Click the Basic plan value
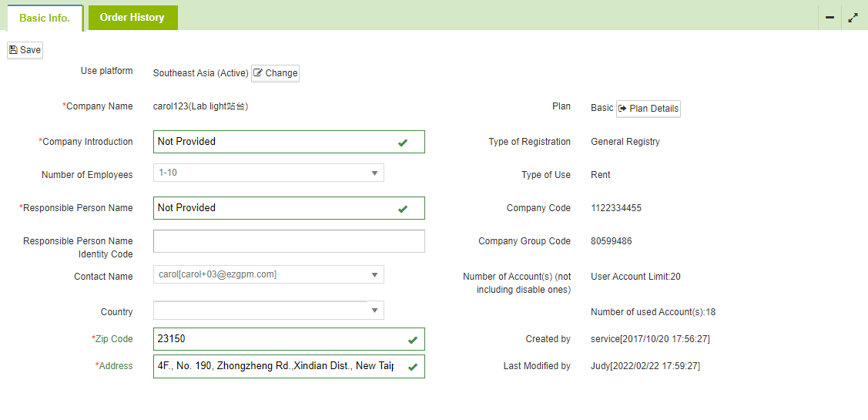The image size is (868, 420). [x=602, y=108]
